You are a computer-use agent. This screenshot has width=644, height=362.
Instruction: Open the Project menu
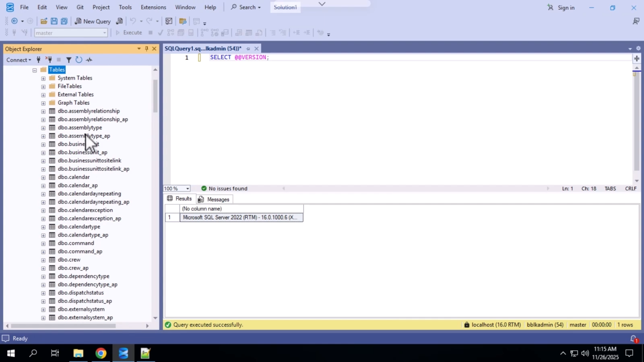[x=101, y=7]
